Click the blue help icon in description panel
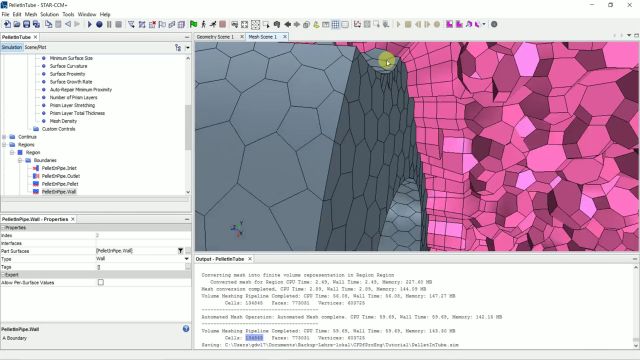640x360 pixels. pyautogui.click(x=186, y=329)
